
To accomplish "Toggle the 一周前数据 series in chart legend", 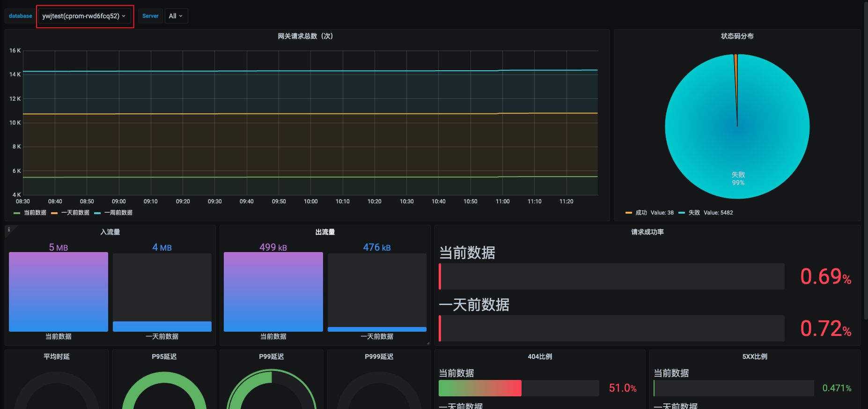I will pyautogui.click(x=118, y=213).
